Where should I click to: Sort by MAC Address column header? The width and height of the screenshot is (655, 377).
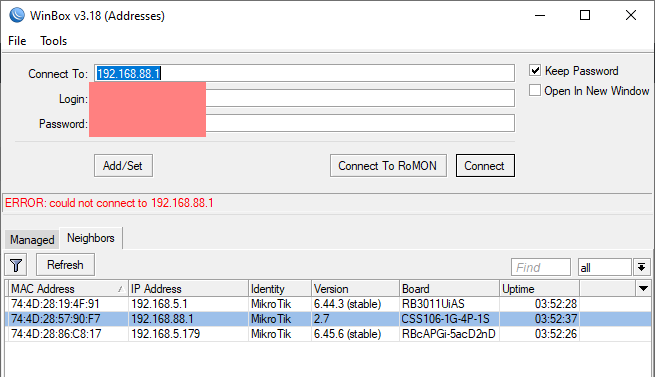pyautogui.click(x=68, y=289)
